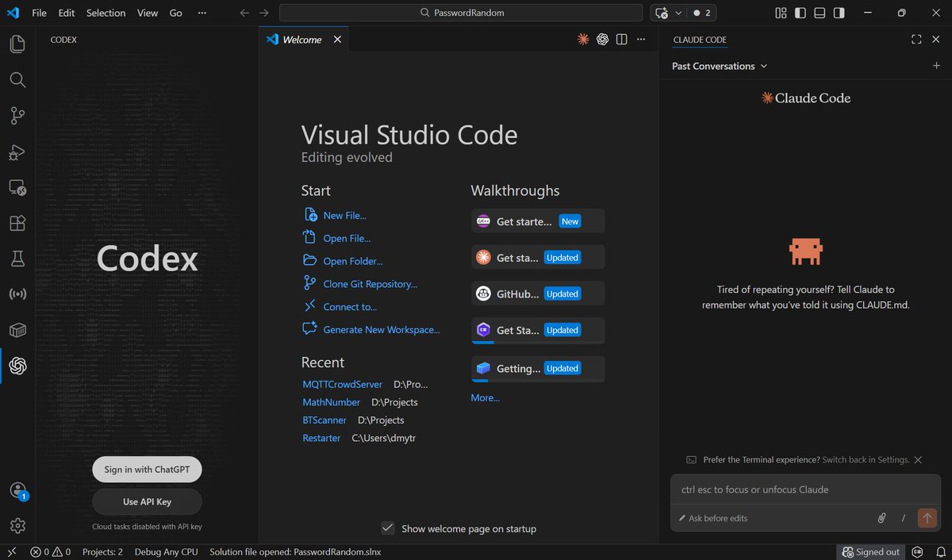This screenshot has height=560, width=952.
Task: Toggle Ask before edits mode
Action: click(x=713, y=518)
